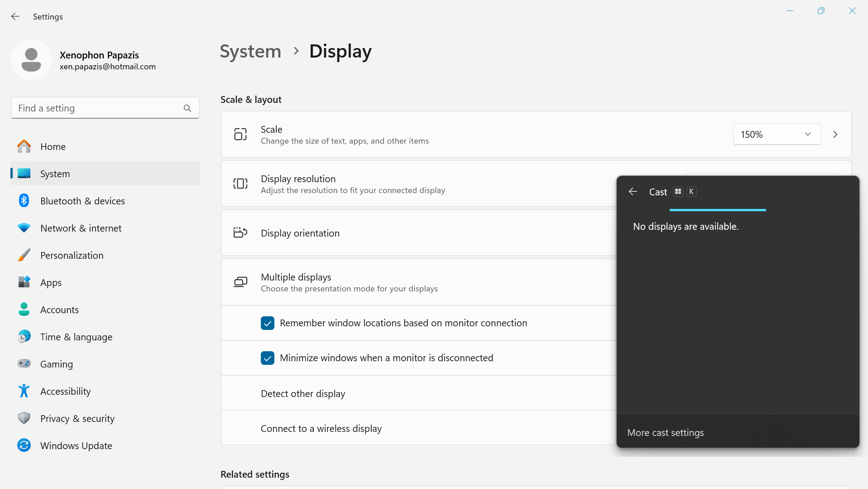The width and height of the screenshot is (868, 489).
Task: Click the user profile avatar icon
Action: [x=31, y=60]
